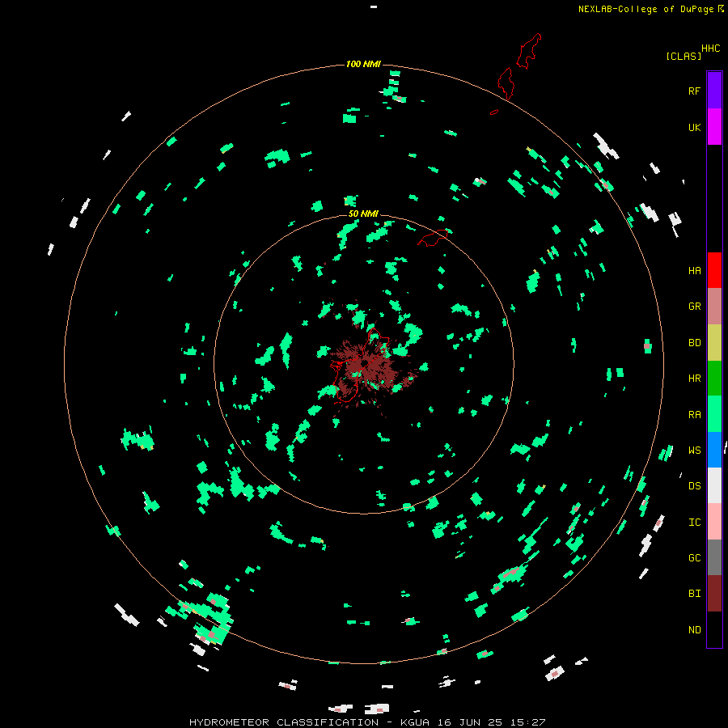Click the HA legend label

point(694,271)
